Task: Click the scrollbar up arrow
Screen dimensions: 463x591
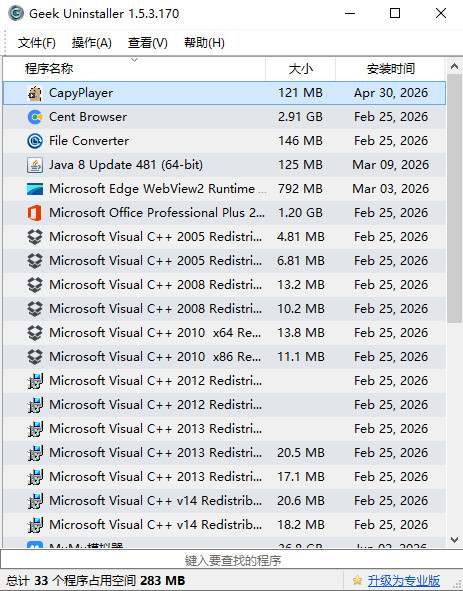Action: [454, 67]
